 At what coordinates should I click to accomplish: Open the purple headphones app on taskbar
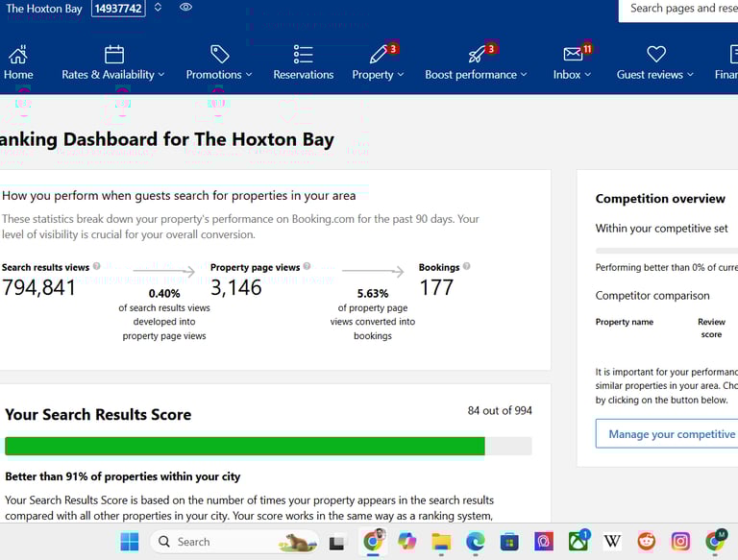544,542
